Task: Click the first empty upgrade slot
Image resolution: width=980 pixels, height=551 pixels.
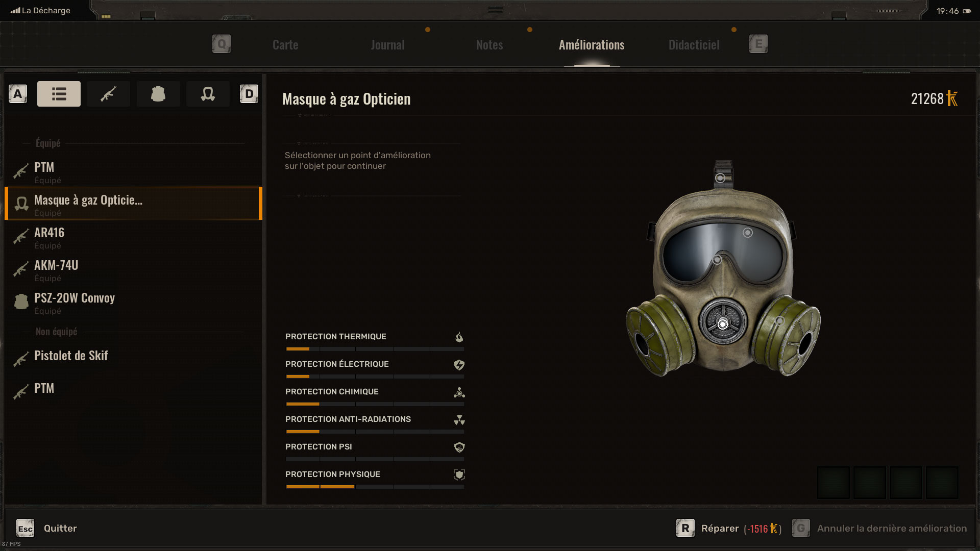Action: 834,482
